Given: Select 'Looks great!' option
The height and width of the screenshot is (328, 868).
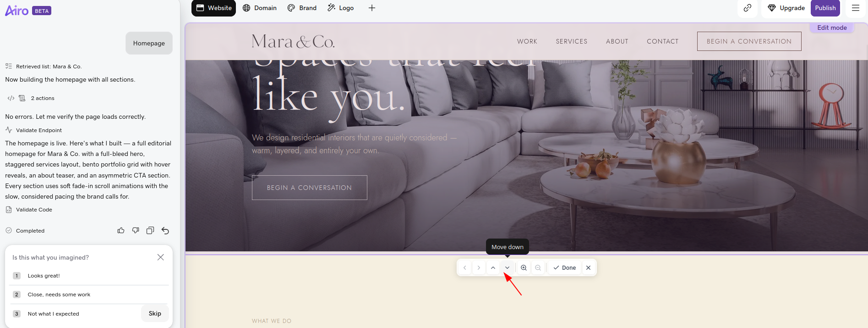Looking at the screenshot, I should pyautogui.click(x=89, y=276).
